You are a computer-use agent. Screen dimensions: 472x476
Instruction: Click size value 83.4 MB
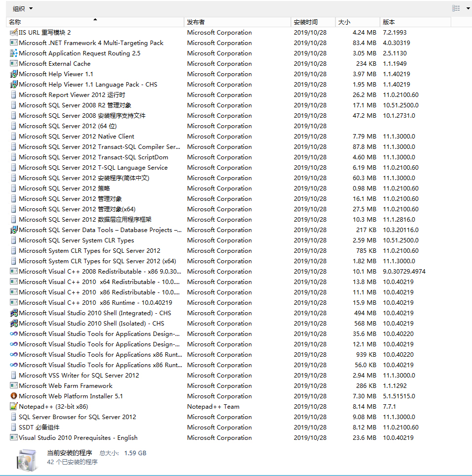[x=364, y=43]
